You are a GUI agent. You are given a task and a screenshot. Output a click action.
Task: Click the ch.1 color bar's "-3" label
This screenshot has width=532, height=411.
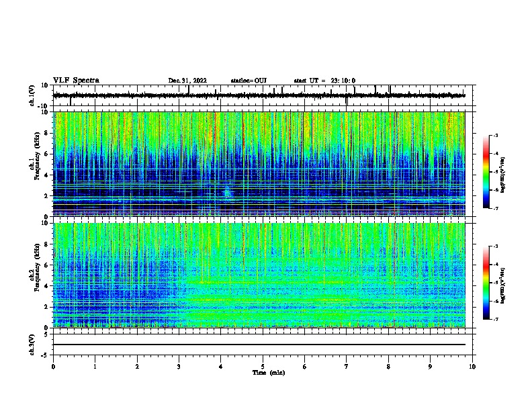point(495,135)
